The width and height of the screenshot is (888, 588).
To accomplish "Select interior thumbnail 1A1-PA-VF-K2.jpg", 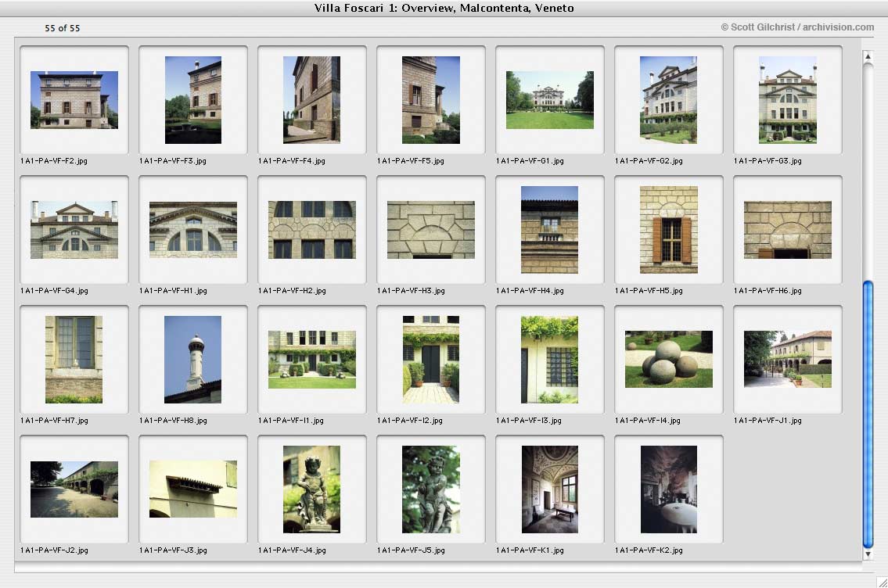I will pos(669,489).
